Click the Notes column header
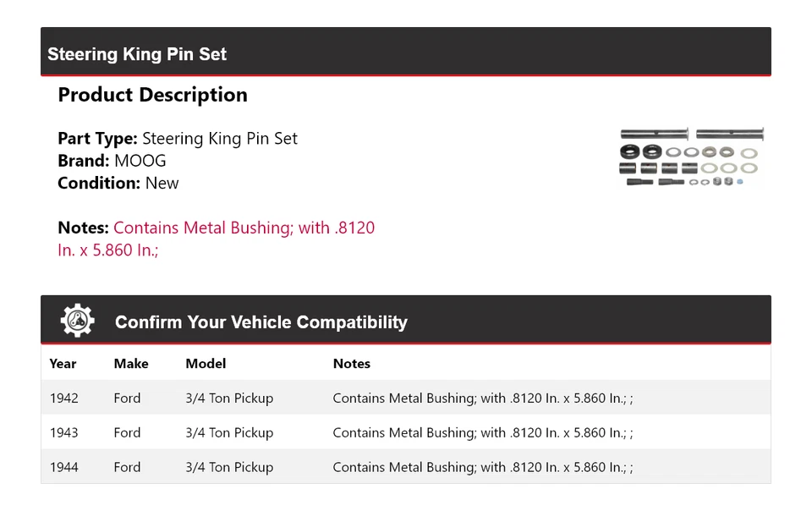 (x=352, y=364)
